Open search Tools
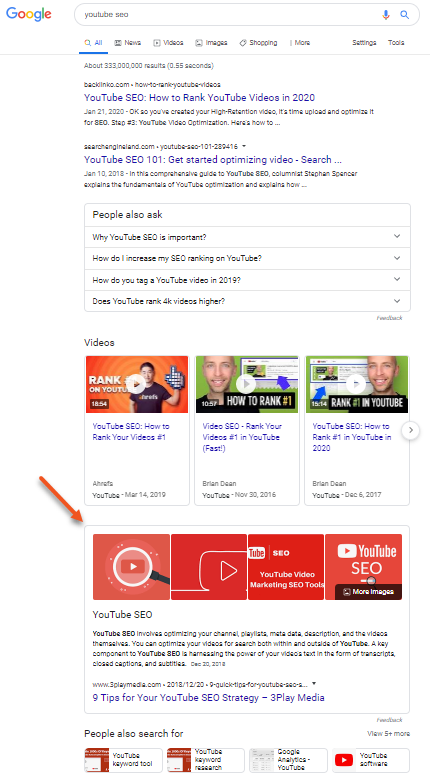430x780 pixels. click(x=396, y=43)
